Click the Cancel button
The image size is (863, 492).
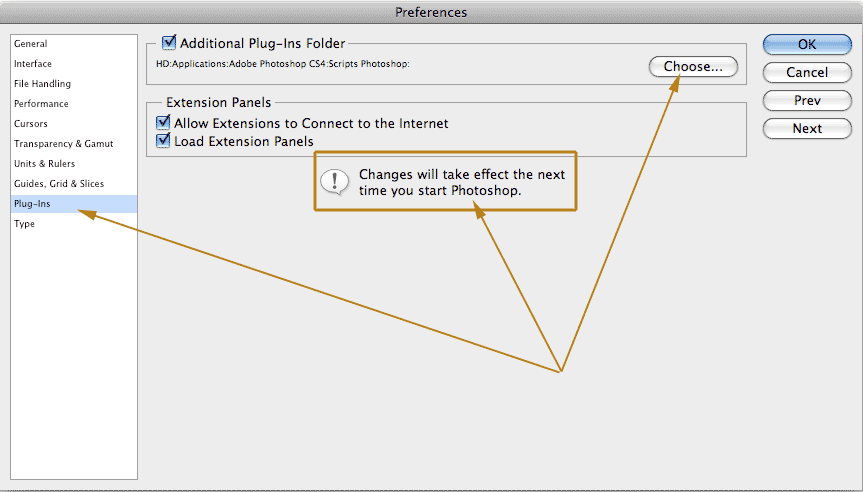tap(806, 72)
